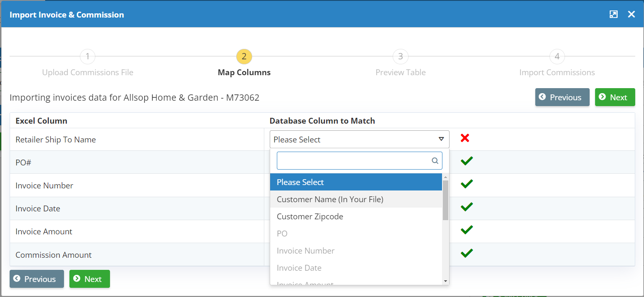Click the dropdown list scrollbar down arrow
The height and width of the screenshot is (297, 644).
445,281
